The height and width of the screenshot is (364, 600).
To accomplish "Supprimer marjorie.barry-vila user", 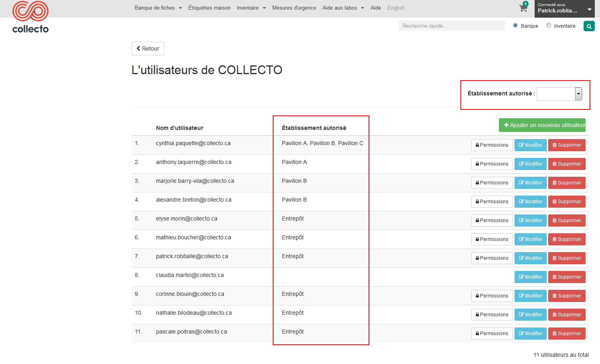I will 567,183.
